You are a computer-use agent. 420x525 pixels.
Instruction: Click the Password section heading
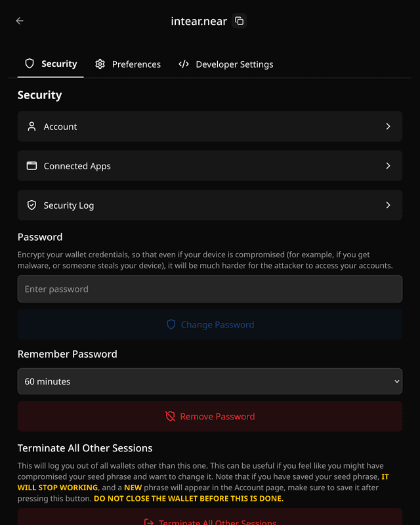tap(40, 237)
